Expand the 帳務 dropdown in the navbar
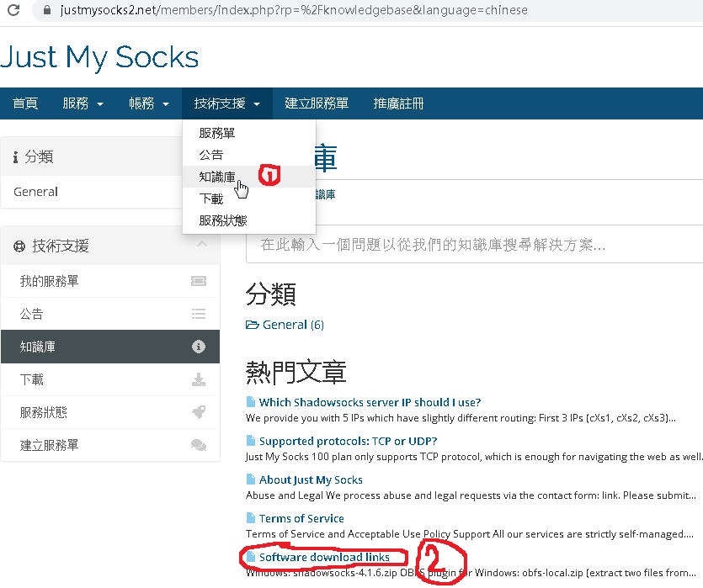Screen dimensions: 703x588 pos(149,103)
